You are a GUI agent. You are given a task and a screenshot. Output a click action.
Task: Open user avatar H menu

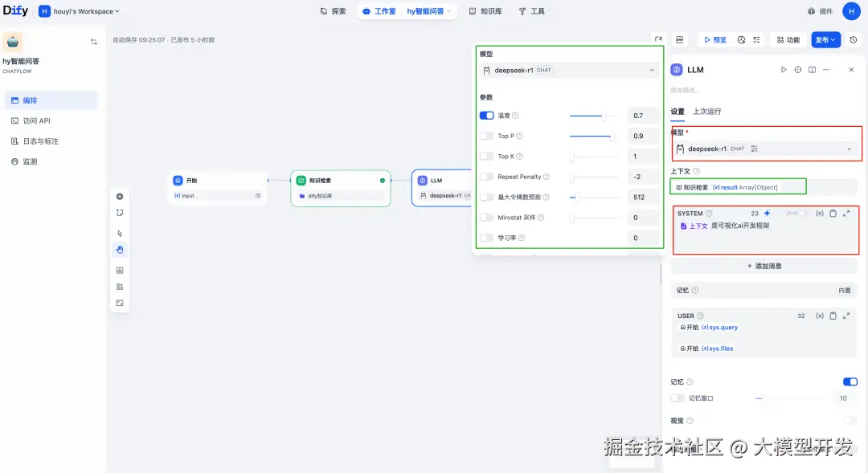pos(851,11)
